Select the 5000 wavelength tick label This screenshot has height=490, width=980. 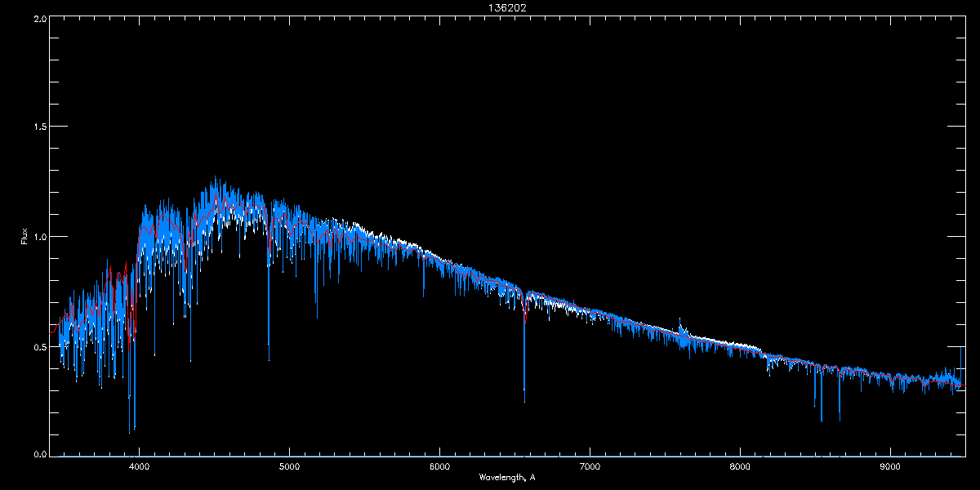tap(289, 467)
